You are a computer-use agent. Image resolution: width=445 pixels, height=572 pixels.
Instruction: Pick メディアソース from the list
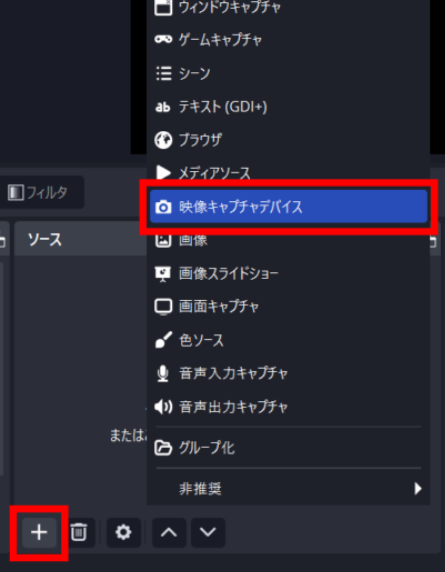289,173
